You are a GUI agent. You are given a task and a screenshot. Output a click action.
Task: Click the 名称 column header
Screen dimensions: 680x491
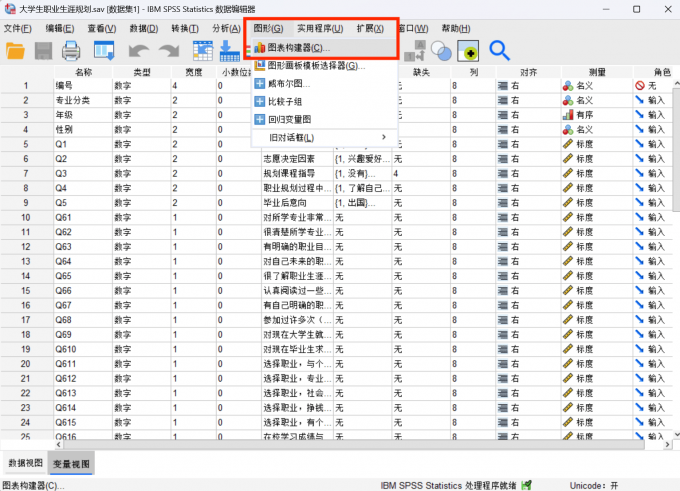tap(83, 72)
